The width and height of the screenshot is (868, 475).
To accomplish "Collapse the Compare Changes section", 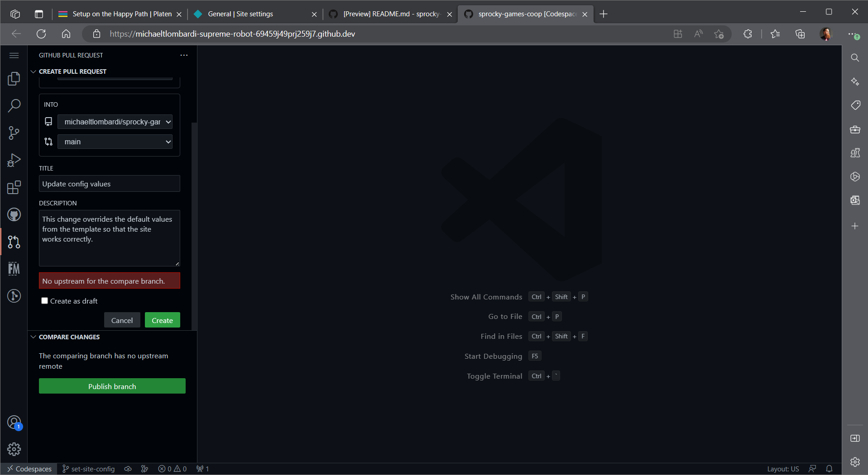I will pos(34,337).
